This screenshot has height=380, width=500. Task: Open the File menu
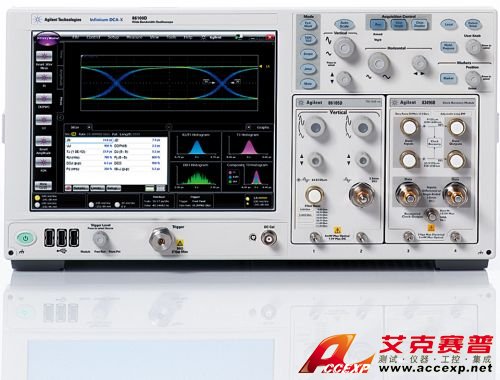[x=76, y=37]
